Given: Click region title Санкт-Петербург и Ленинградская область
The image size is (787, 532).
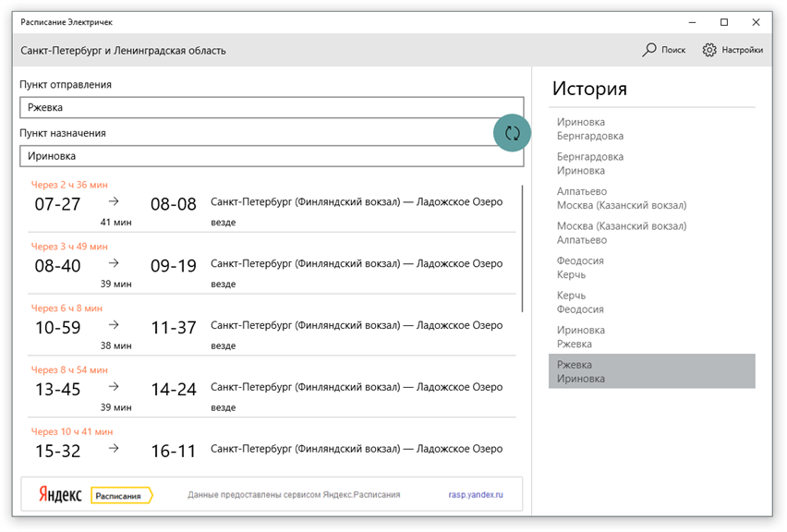Looking at the screenshot, I should (x=123, y=51).
